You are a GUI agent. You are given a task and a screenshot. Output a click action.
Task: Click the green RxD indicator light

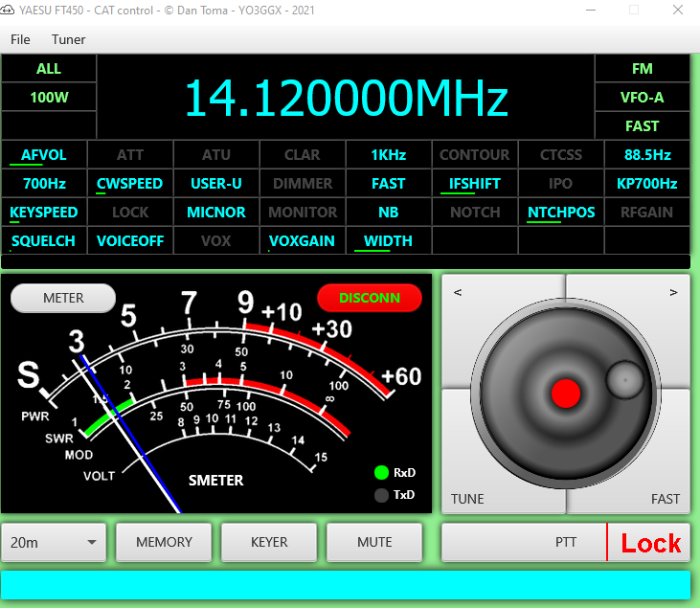point(381,472)
